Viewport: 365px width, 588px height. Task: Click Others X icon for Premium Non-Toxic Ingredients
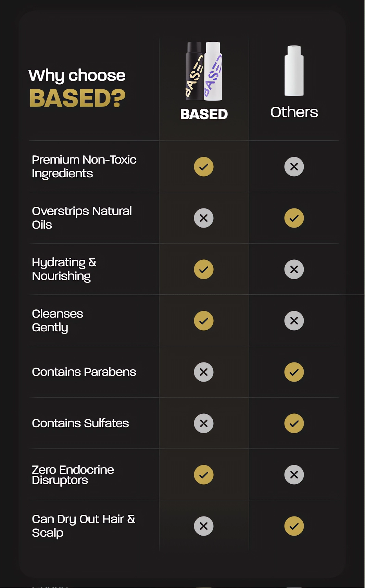click(x=294, y=167)
